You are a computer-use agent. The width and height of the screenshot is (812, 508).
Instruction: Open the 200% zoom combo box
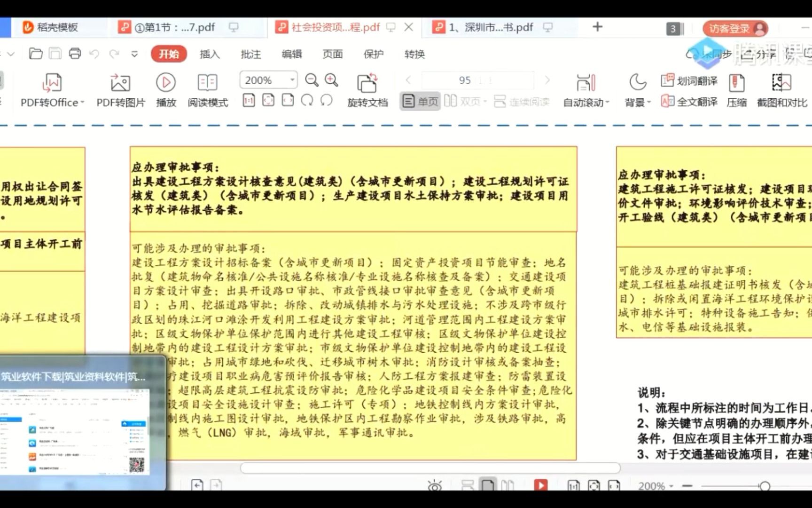tap(269, 80)
